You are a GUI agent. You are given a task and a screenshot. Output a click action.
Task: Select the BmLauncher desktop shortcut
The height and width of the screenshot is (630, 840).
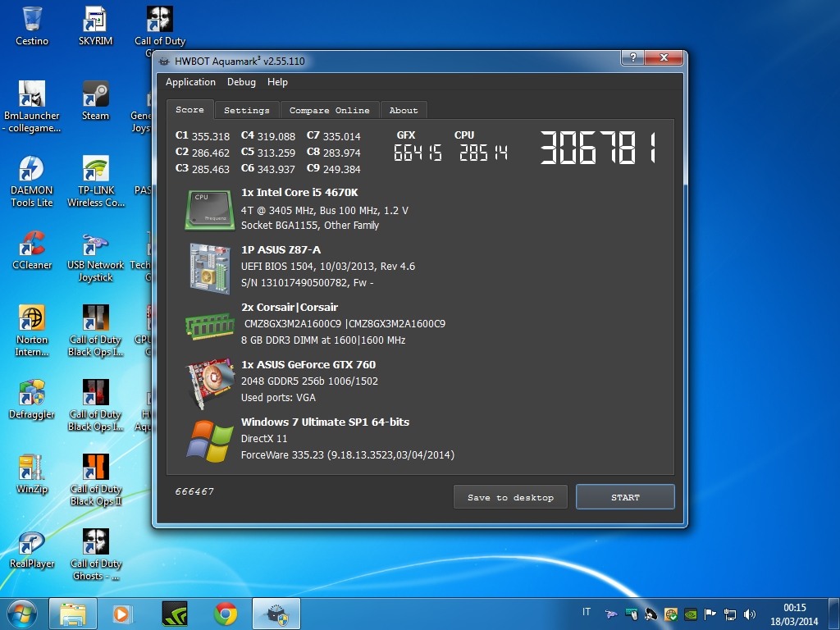32,107
